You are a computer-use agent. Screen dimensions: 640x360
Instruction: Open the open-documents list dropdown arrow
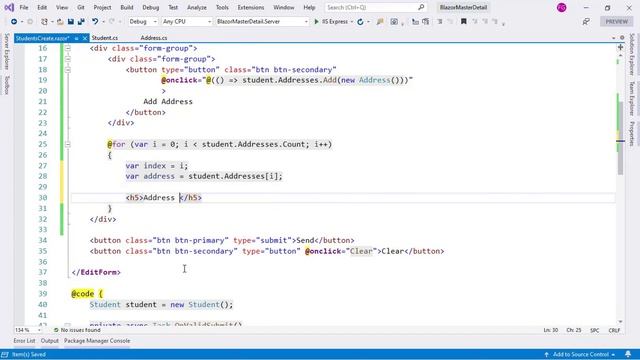pos(613,38)
